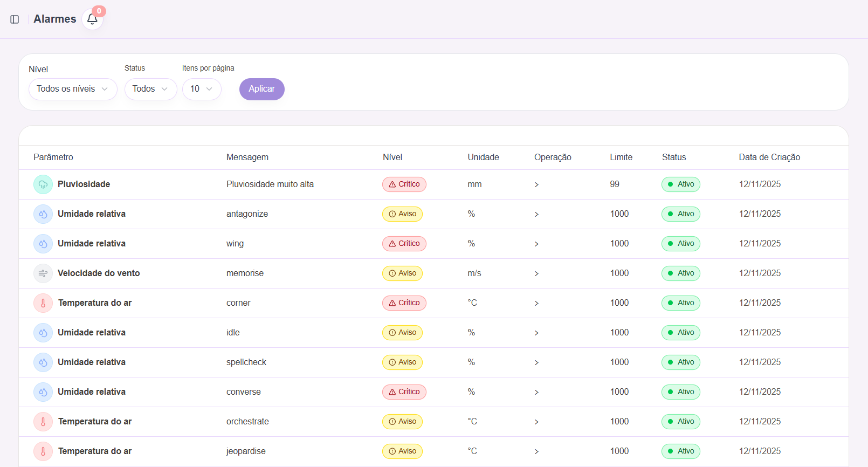868x467 pixels.
Task: Click the 'memorise' message cell
Action: tap(245, 273)
